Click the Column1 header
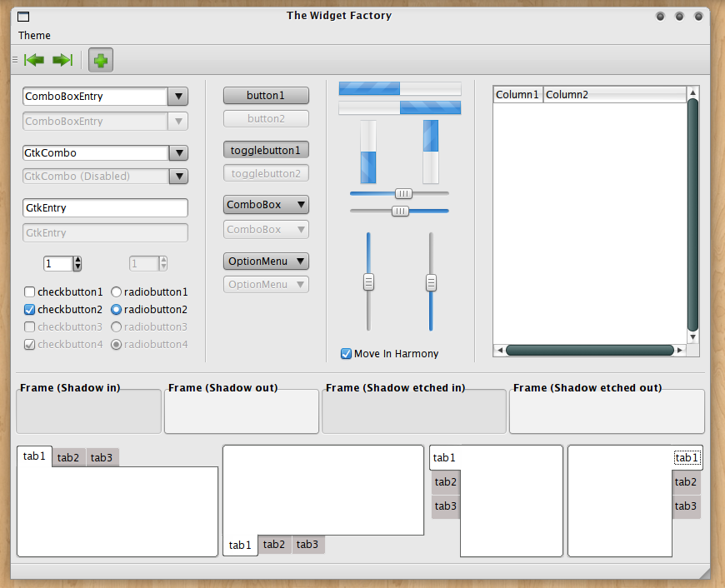Screen dimensions: 725x588 tap(517, 95)
